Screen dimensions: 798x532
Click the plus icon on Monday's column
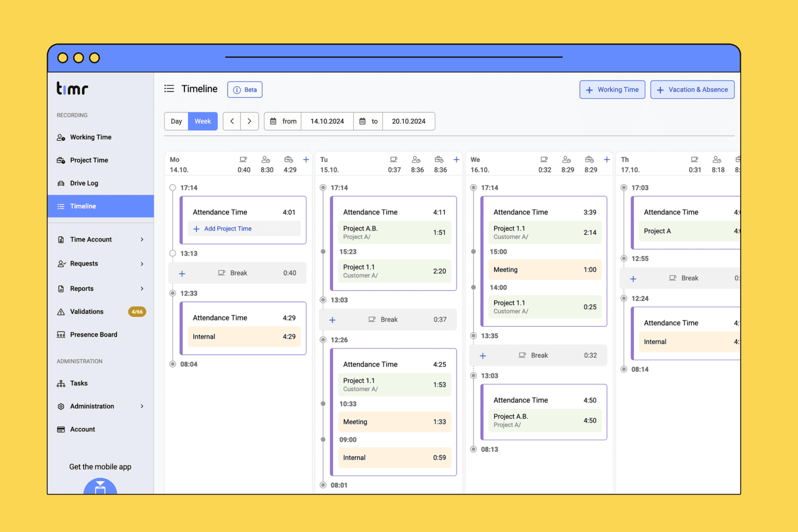click(x=305, y=160)
